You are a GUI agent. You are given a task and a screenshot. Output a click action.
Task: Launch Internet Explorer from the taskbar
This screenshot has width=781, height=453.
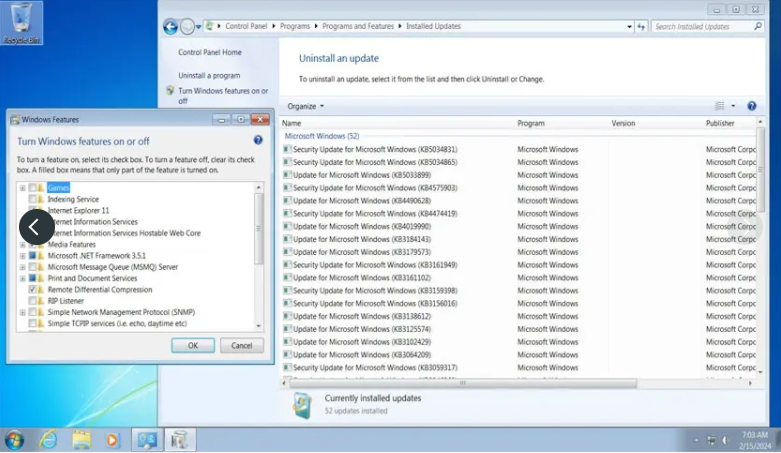(48, 440)
